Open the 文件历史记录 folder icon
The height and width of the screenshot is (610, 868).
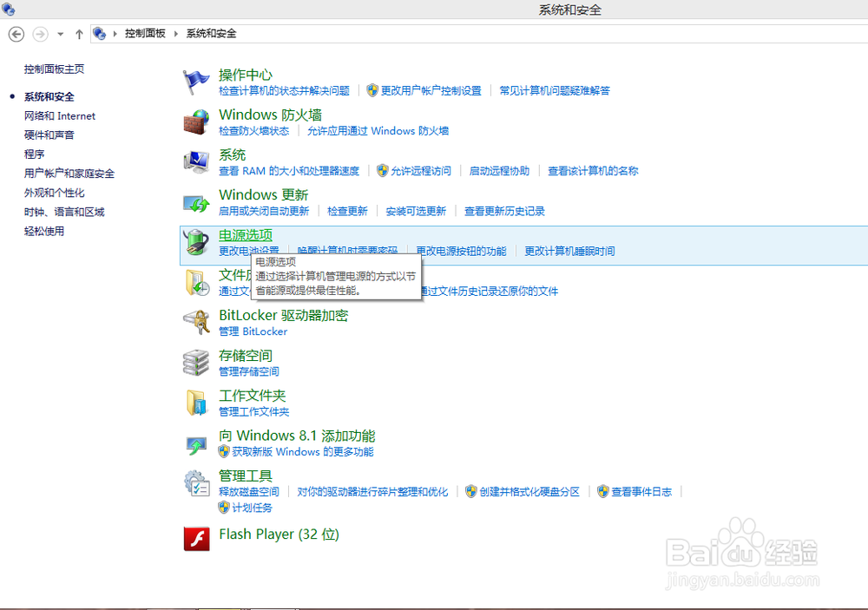196,282
